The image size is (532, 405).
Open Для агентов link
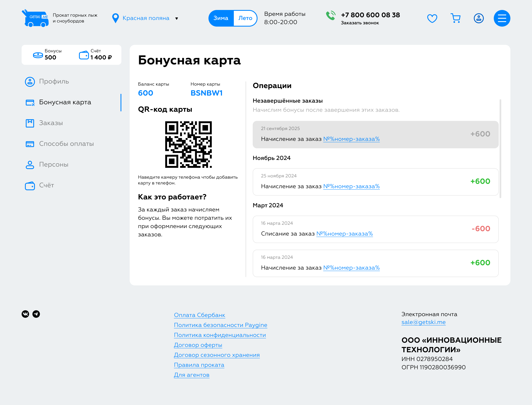pos(192,375)
